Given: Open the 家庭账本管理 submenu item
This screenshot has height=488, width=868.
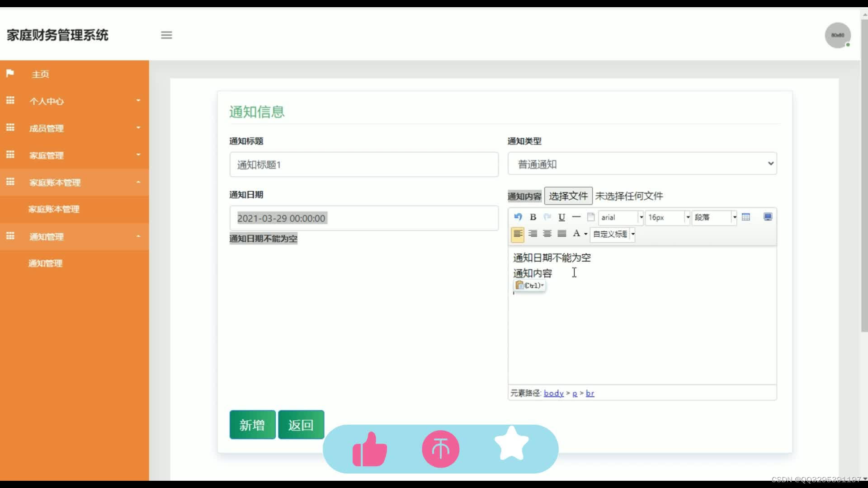Looking at the screenshot, I should (x=75, y=209).
